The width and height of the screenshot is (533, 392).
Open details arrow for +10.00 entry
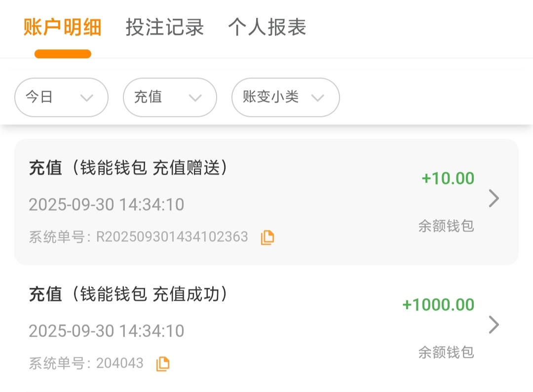[x=494, y=198]
